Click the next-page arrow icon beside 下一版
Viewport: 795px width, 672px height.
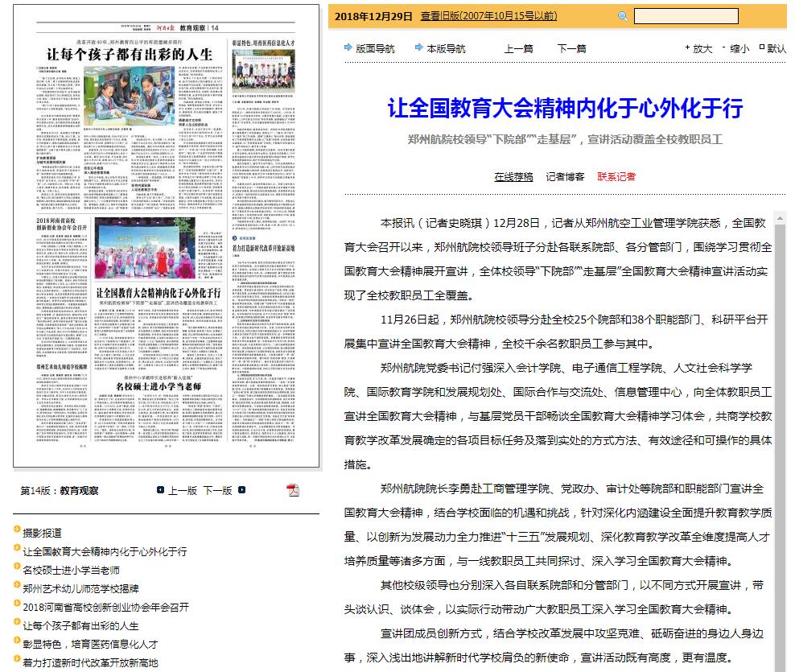[x=242, y=490]
